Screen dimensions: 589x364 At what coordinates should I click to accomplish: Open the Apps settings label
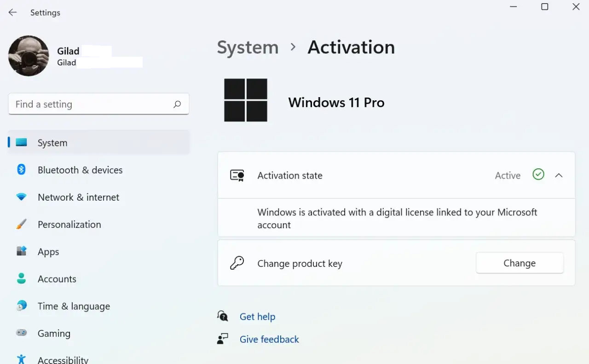[x=48, y=252]
